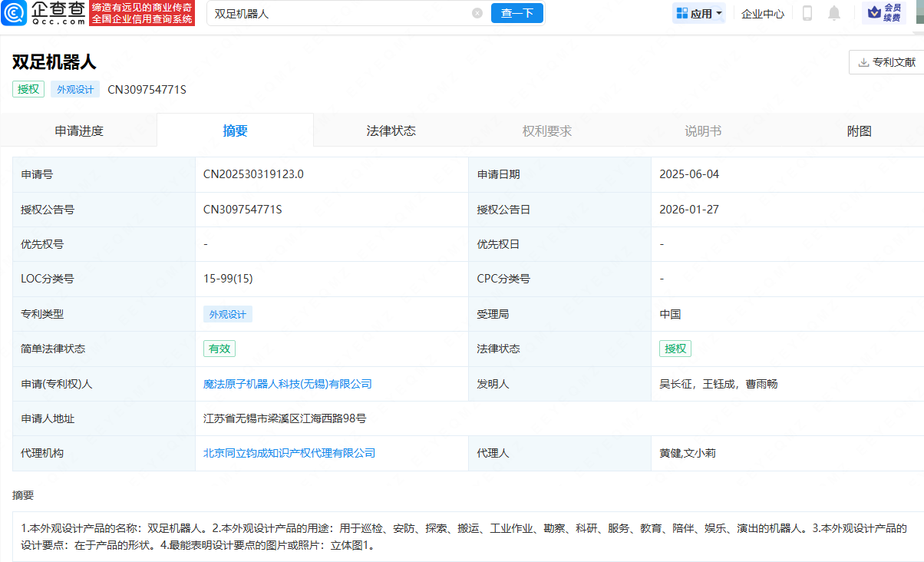Clear the search box with the ✕ icon

coord(477,12)
